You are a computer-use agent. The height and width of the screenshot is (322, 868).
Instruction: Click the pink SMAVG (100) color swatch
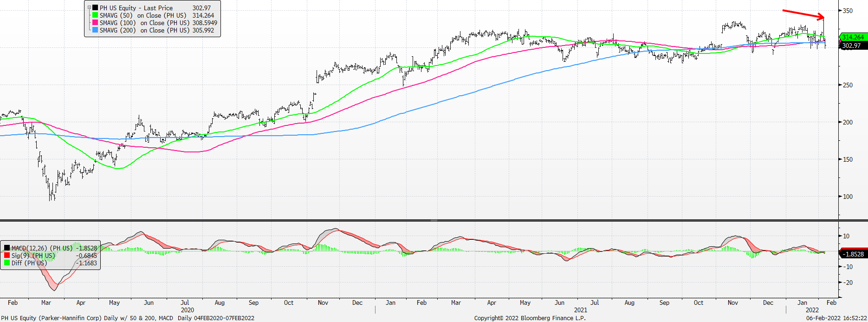pos(95,23)
